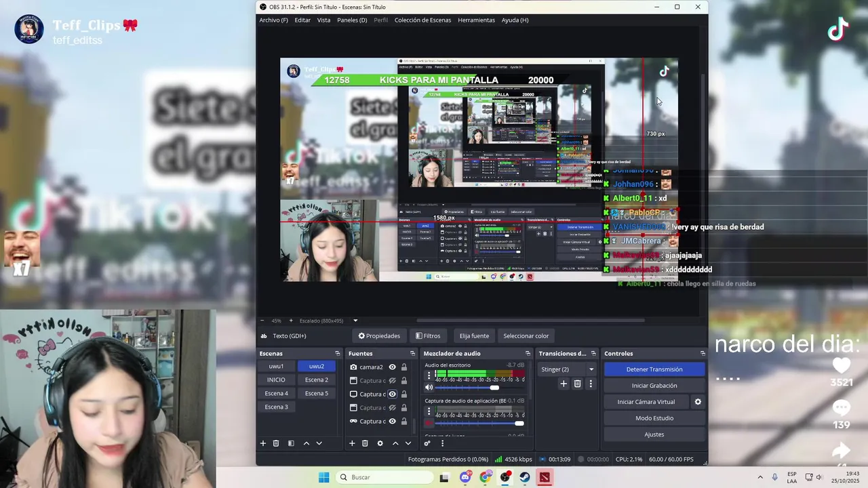Open the Paneles menu

pos(352,20)
